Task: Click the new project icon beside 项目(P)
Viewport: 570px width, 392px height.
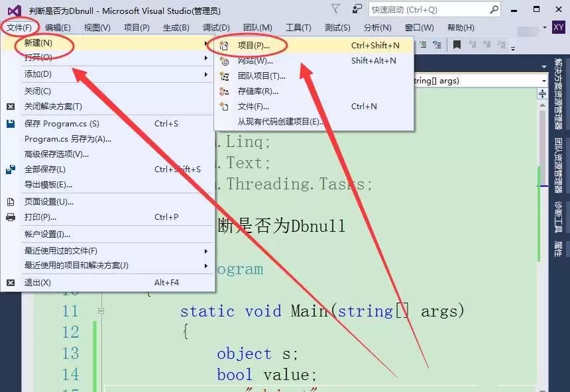Action: click(225, 44)
